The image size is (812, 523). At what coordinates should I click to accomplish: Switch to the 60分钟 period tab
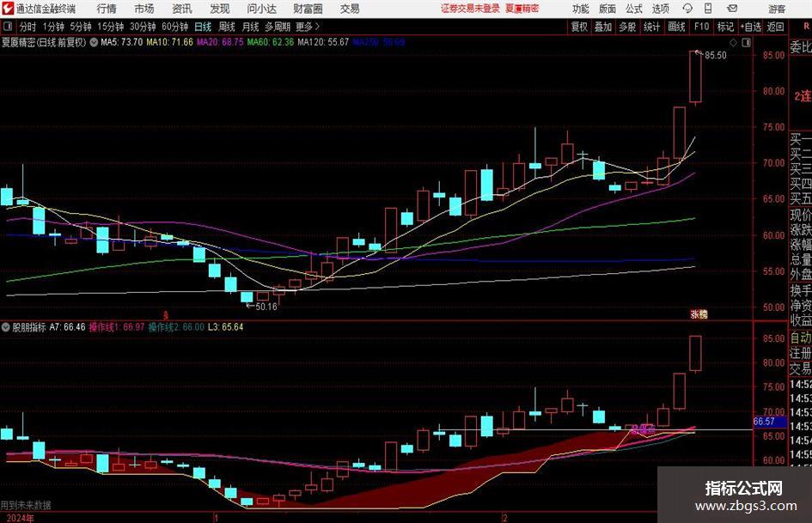point(174,27)
